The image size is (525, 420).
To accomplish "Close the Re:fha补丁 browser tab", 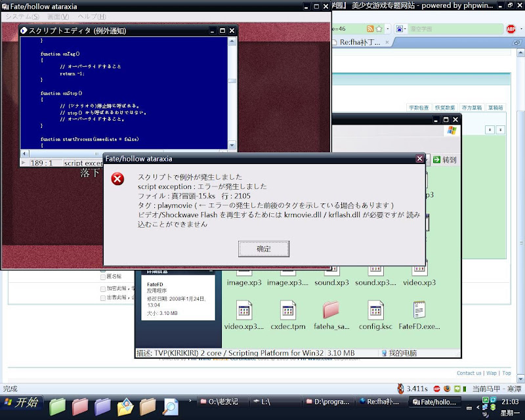I will [387, 42].
